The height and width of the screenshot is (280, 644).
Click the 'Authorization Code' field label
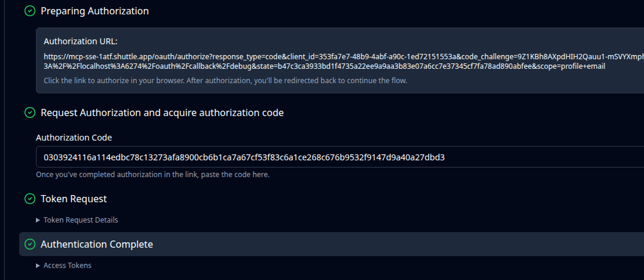(x=74, y=138)
